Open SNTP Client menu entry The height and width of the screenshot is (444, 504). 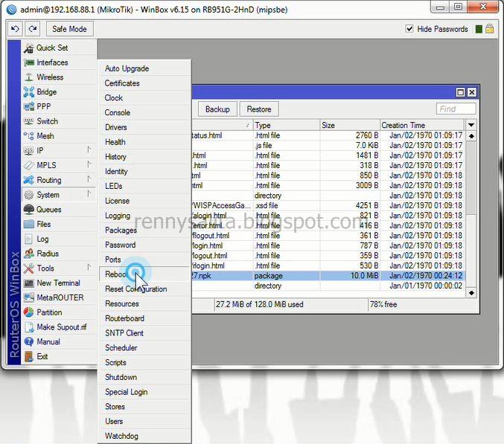point(144,333)
